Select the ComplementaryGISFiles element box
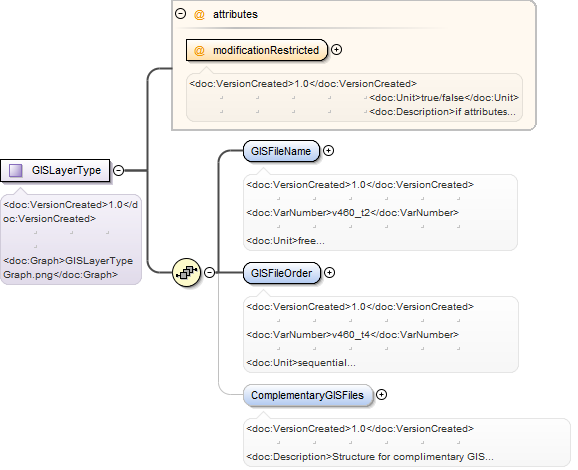578x470 pixels. click(308, 395)
